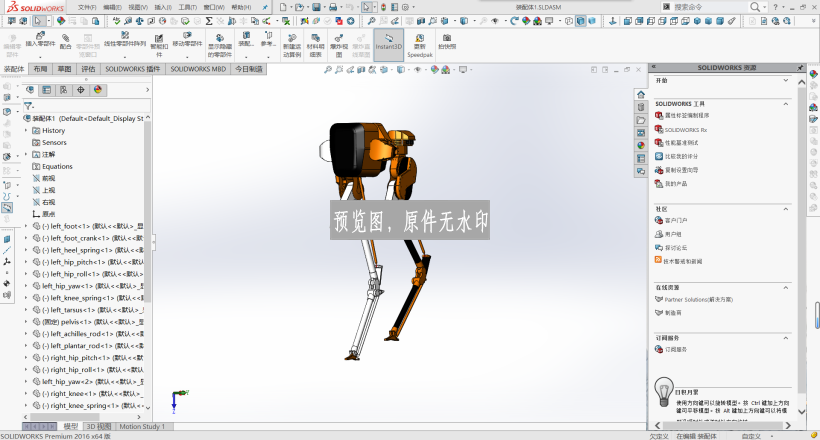820x440 pixels.
Task: Toggle the Instant3D button
Action: (x=389, y=46)
